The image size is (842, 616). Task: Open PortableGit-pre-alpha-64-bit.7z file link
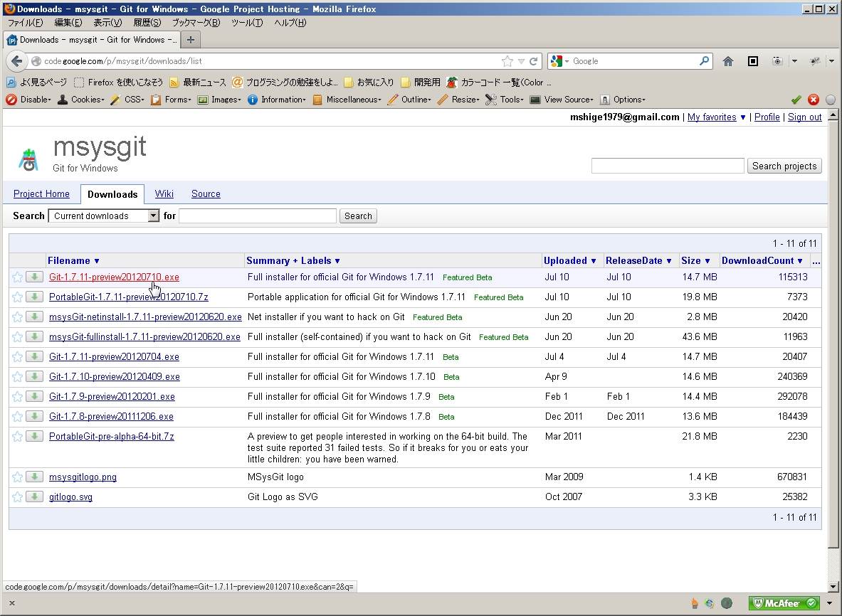[x=111, y=436]
